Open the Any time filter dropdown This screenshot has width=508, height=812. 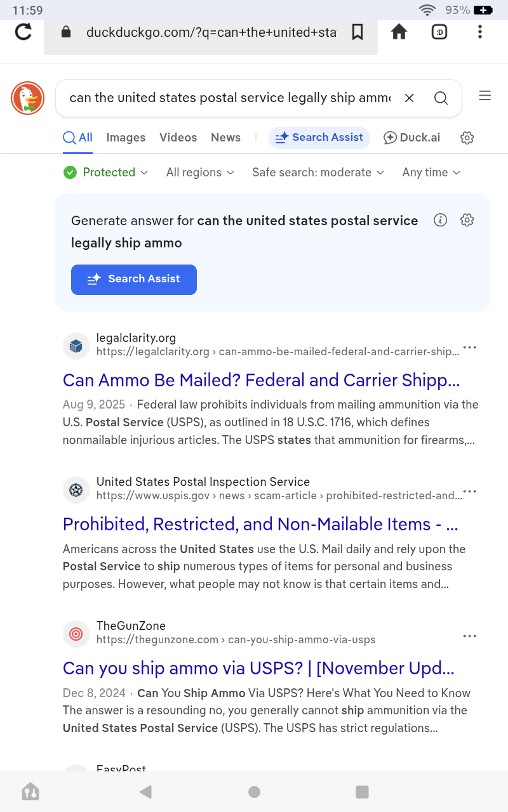[431, 173]
